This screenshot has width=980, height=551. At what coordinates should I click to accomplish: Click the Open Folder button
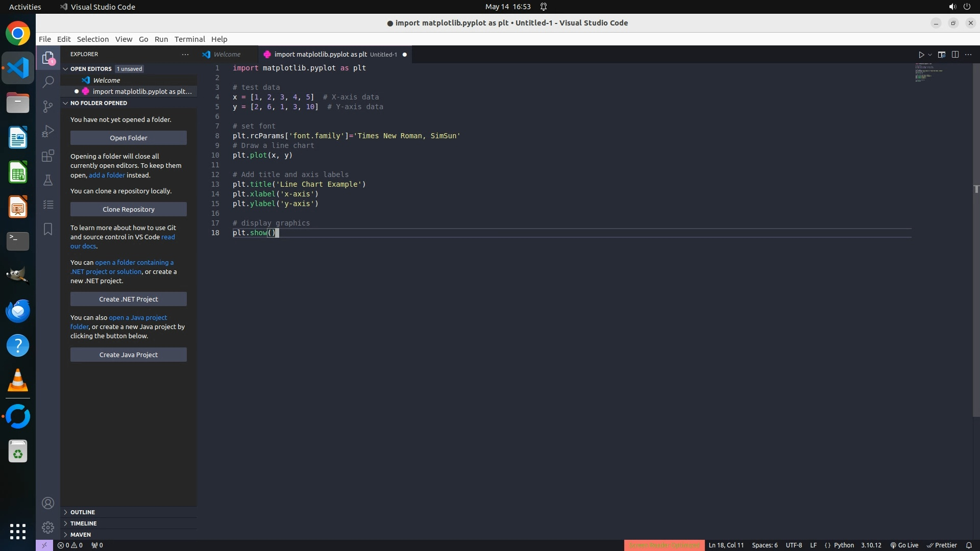[129, 138]
